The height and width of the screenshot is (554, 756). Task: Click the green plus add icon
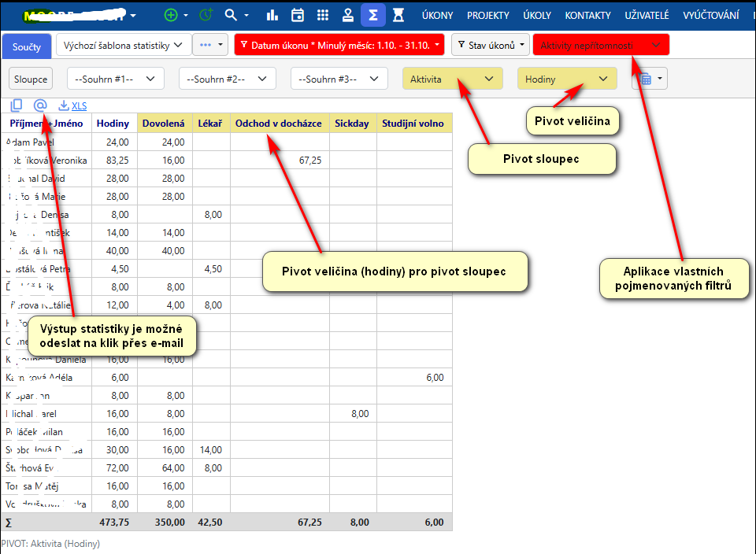[x=171, y=15]
